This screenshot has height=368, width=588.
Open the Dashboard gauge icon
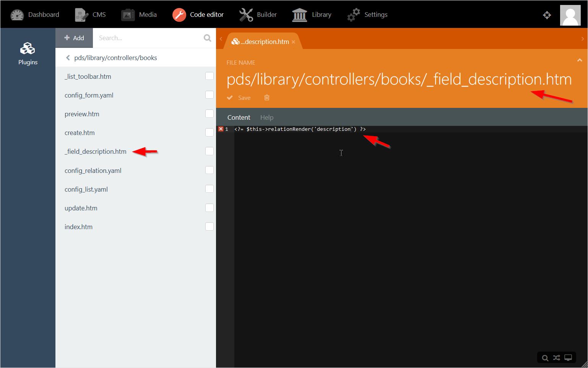[x=17, y=15]
